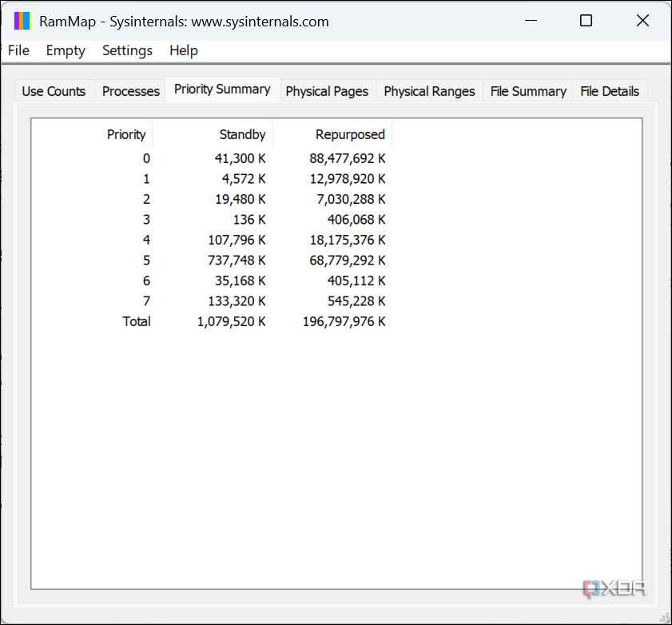
Task: Open the Physical Ranges tab
Action: [x=429, y=91]
